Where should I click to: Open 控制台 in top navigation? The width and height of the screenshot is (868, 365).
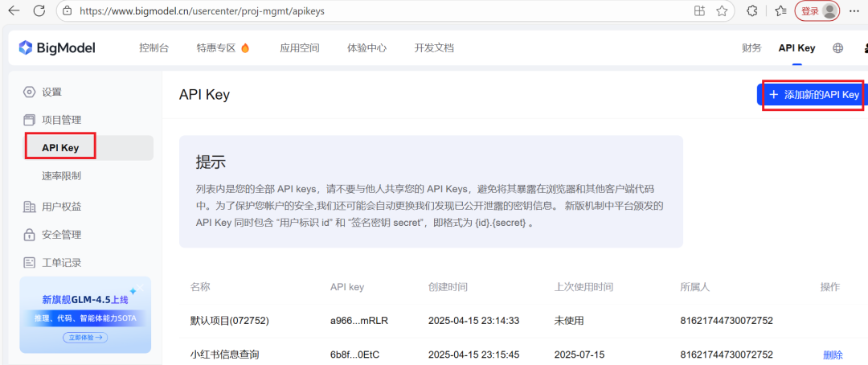click(x=154, y=48)
